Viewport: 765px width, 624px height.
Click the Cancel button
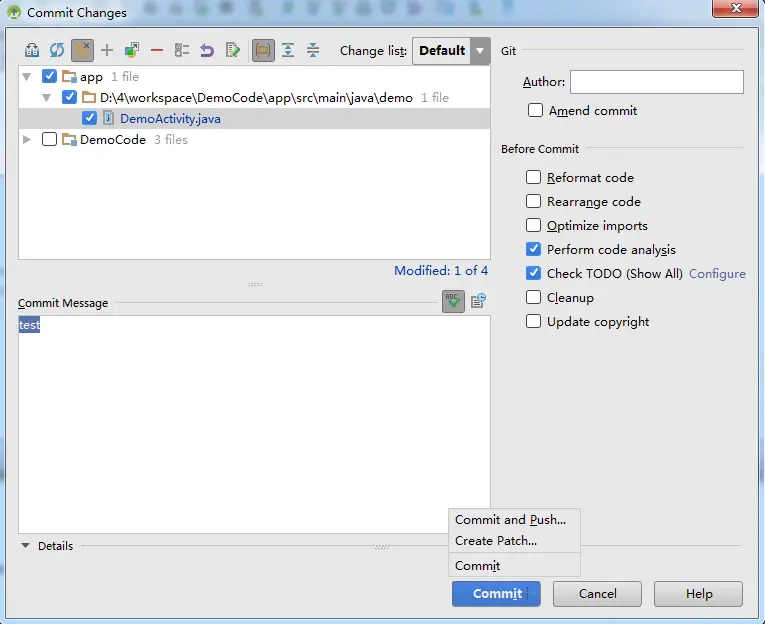coord(597,594)
